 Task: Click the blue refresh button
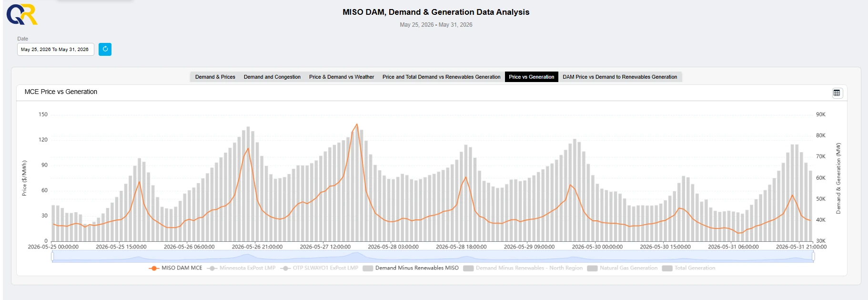[x=105, y=49]
